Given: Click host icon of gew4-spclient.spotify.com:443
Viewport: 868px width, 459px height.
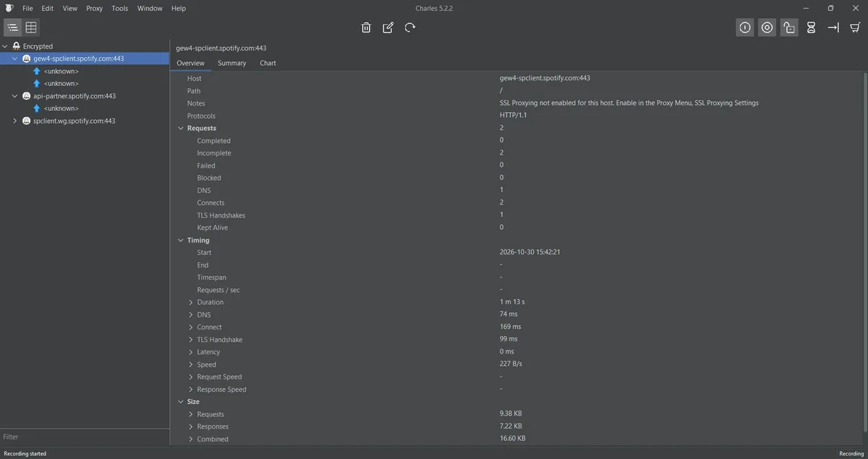Looking at the screenshot, I should (x=27, y=59).
